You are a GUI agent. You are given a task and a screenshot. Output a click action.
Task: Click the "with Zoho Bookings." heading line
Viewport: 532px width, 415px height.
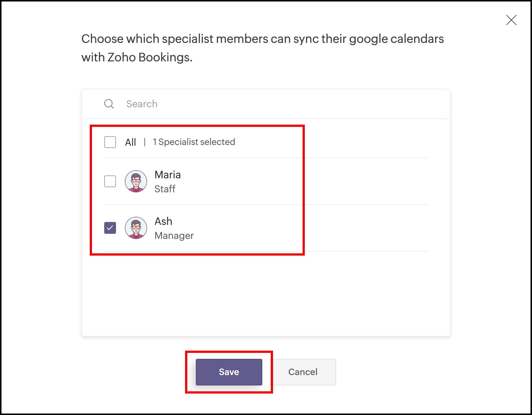[137, 57]
